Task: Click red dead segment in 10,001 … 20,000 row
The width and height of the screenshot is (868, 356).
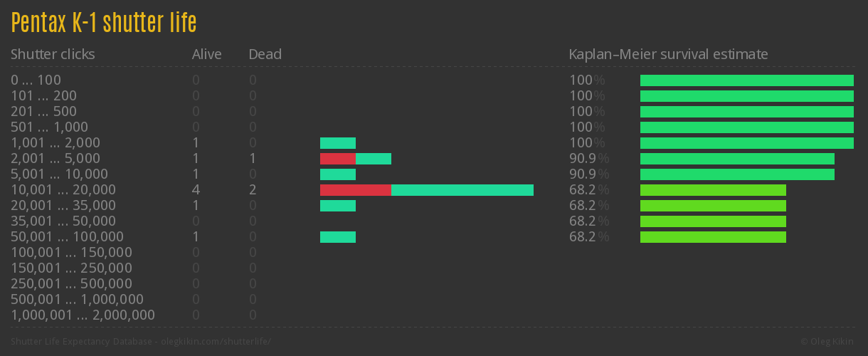Action: pos(355,190)
